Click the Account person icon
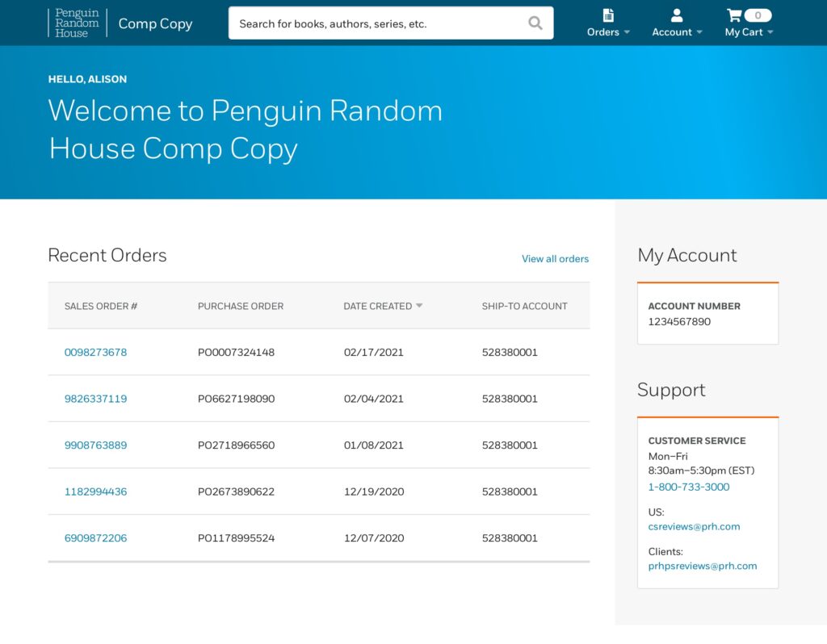Viewport: 827px width, 644px height. click(677, 15)
